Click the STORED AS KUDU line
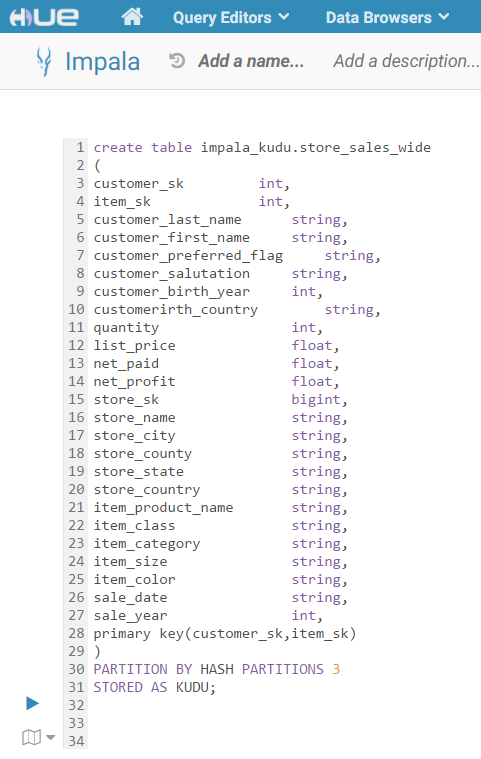This screenshot has width=481, height=759. [x=154, y=687]
